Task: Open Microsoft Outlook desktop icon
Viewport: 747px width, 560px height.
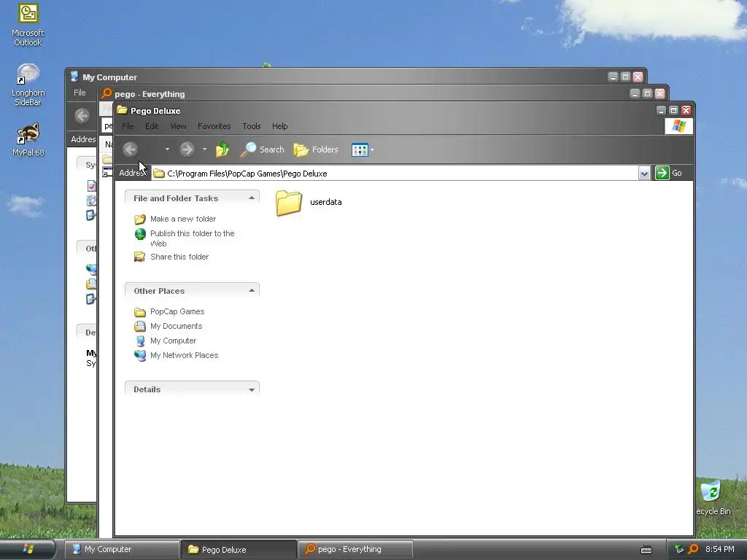Action: tap(28, 25)
